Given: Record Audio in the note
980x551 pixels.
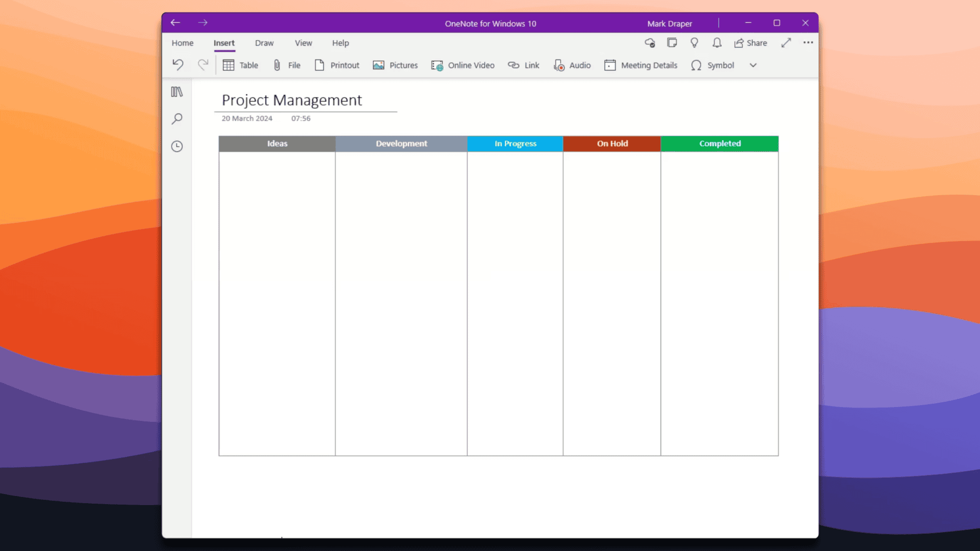Looking at the screenshot, I should coord(572,65).
